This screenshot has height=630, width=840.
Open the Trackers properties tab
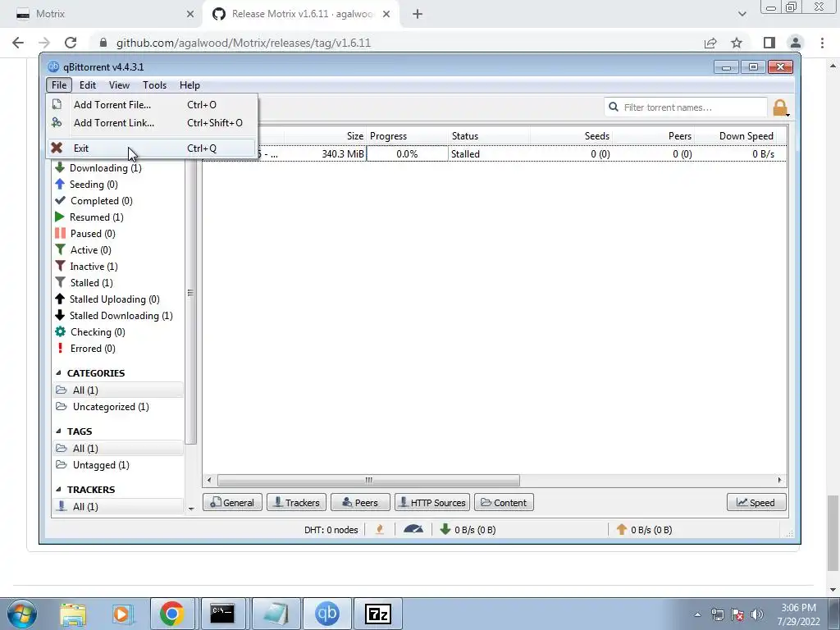click(x=296, y=503)
